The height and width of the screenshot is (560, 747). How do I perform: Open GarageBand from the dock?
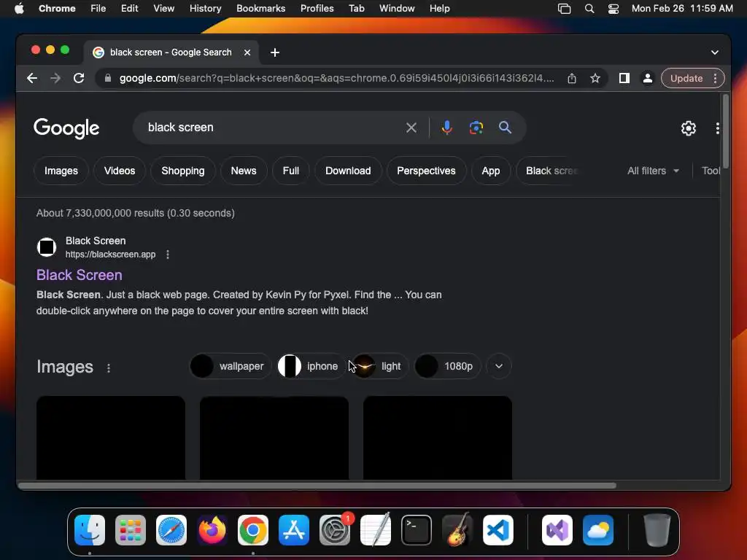tap(457, 530)
